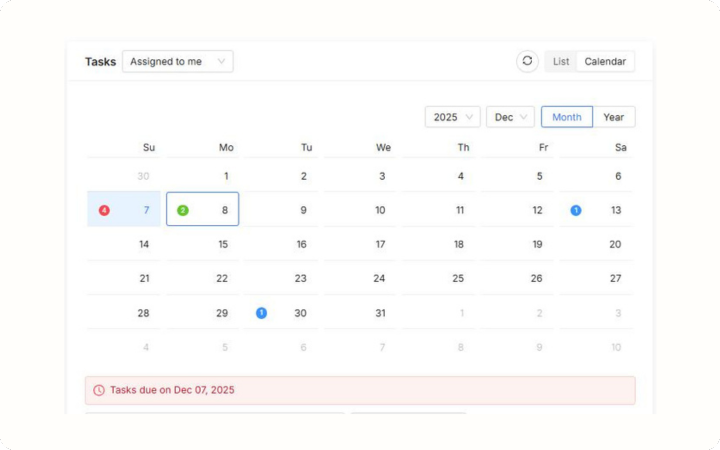Click the green badge 2 on December 8
Viewport: 720px width, 450px height.
pyautogui.click(x=183, y=210)
